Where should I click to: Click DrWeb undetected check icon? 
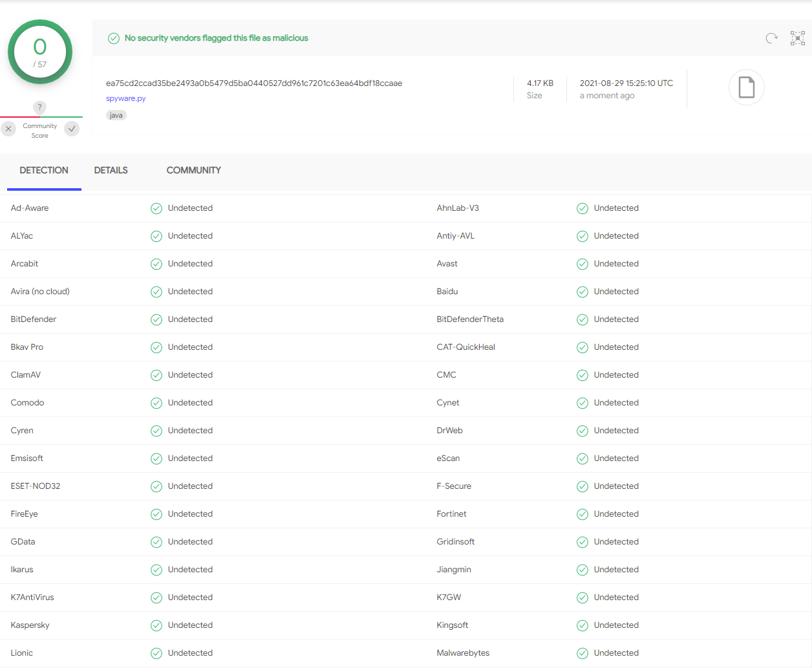(x=582, y=431)
